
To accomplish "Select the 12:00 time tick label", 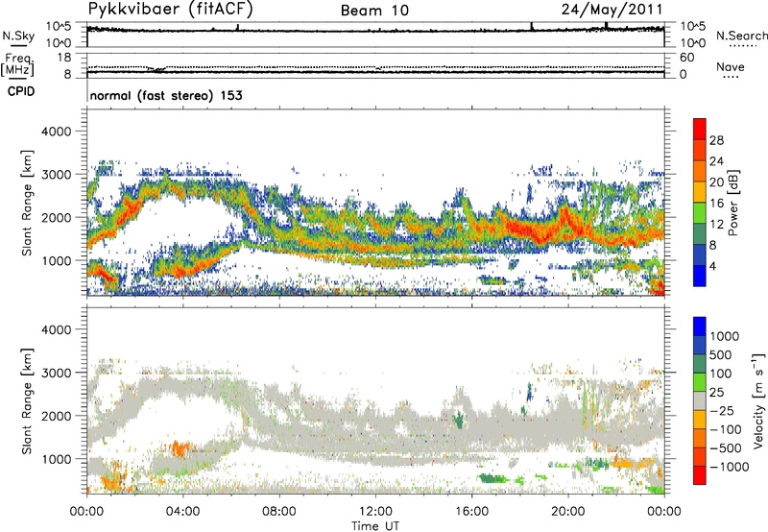I will [375, 512].
